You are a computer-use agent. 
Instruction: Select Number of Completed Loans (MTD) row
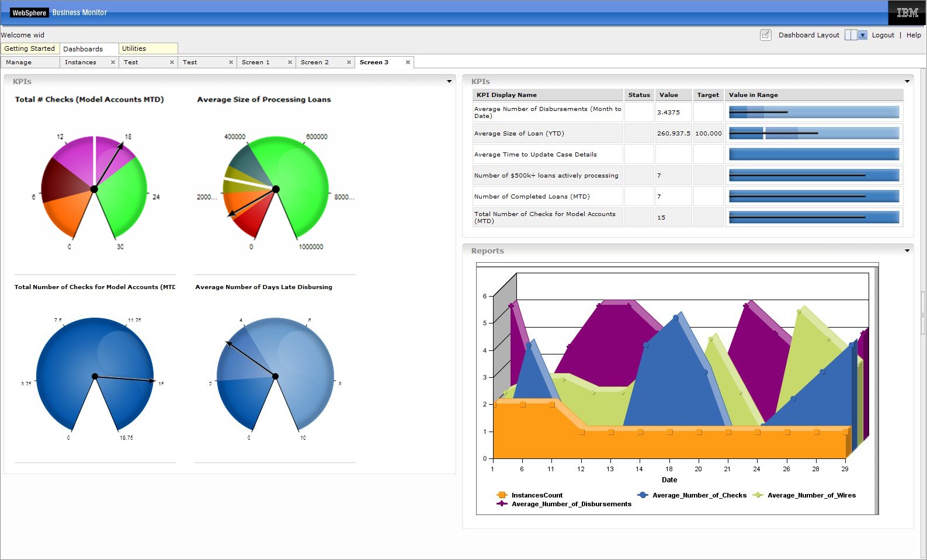pos(688,196)
